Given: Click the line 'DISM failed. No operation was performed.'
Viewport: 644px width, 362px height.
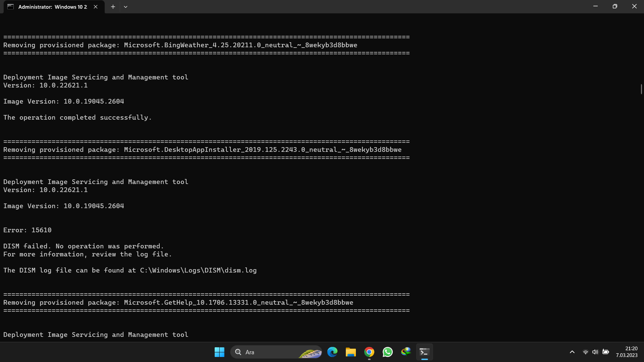Looking at the screenshot, I should (x=84, y=246).
